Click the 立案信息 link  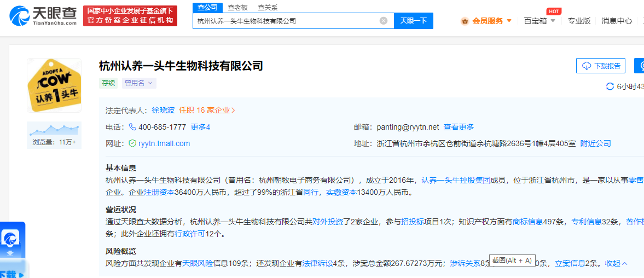tap(570, 263)
